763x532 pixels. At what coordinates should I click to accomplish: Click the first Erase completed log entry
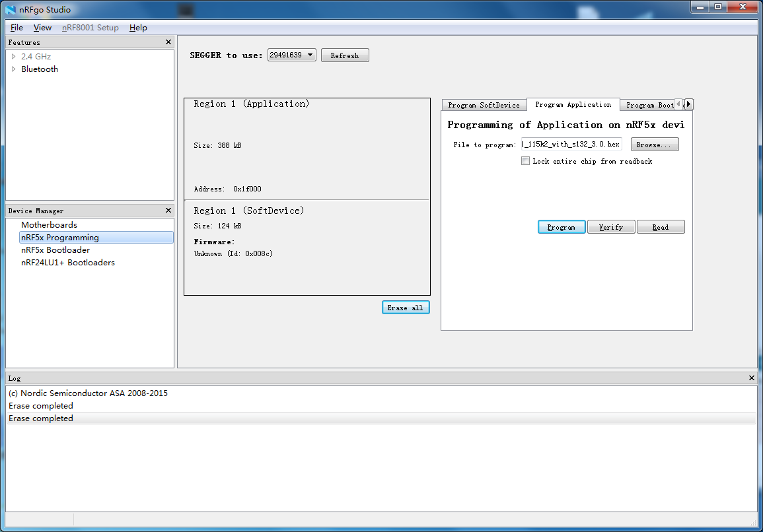point(41,405)
